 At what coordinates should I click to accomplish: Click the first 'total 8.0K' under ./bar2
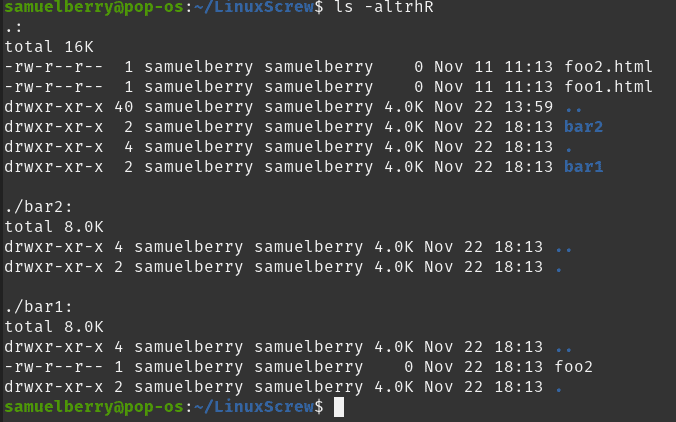point(54,227)
